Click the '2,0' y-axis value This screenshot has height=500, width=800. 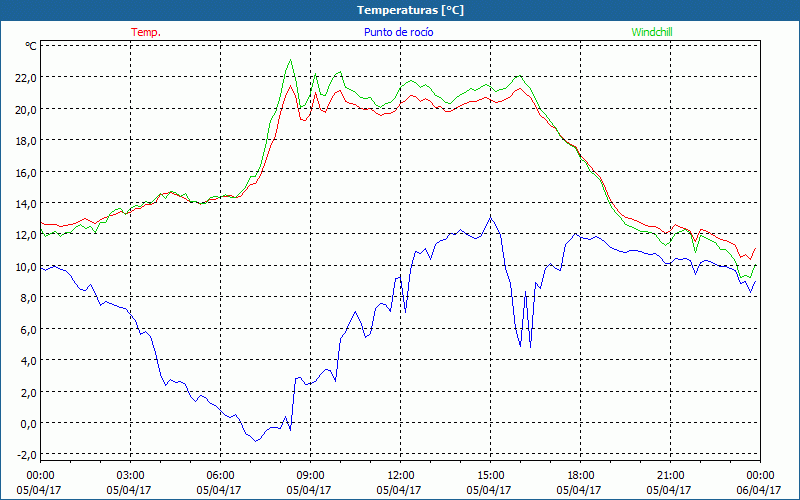coord(29,392)
